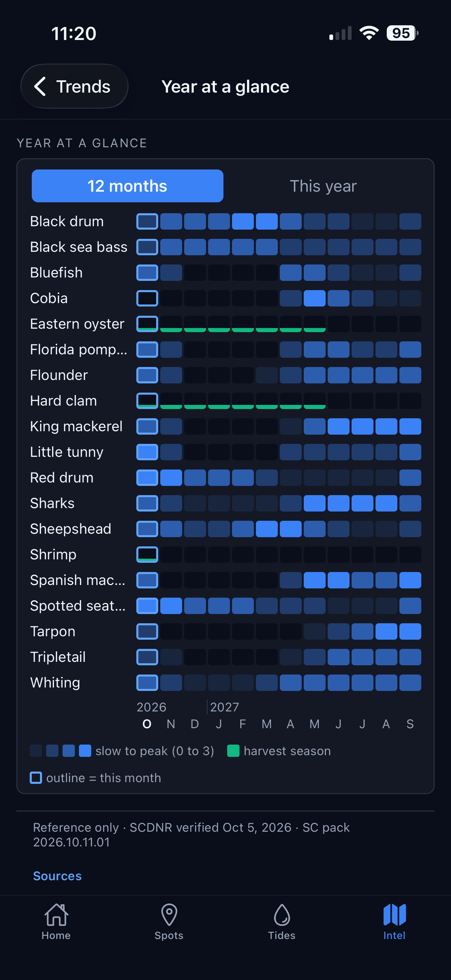Tap the S September month label
451x980 pixels.
click(410, 724)
